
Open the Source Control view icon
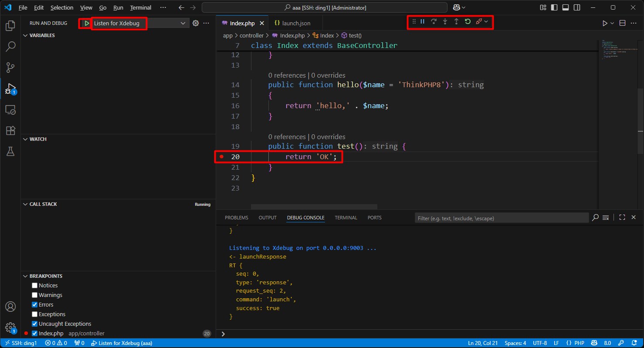[10, 68]
